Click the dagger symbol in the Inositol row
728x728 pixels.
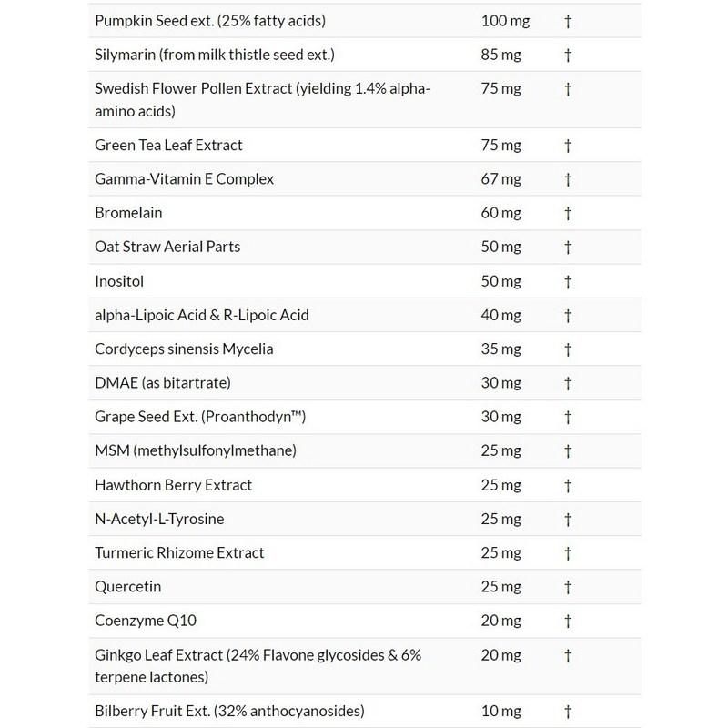click(568, 281)
